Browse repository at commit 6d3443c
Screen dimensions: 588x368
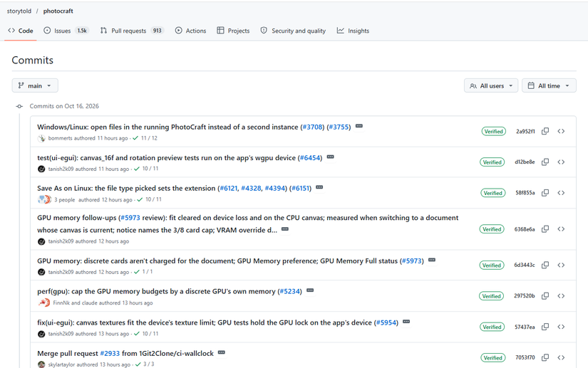[561, 265]
